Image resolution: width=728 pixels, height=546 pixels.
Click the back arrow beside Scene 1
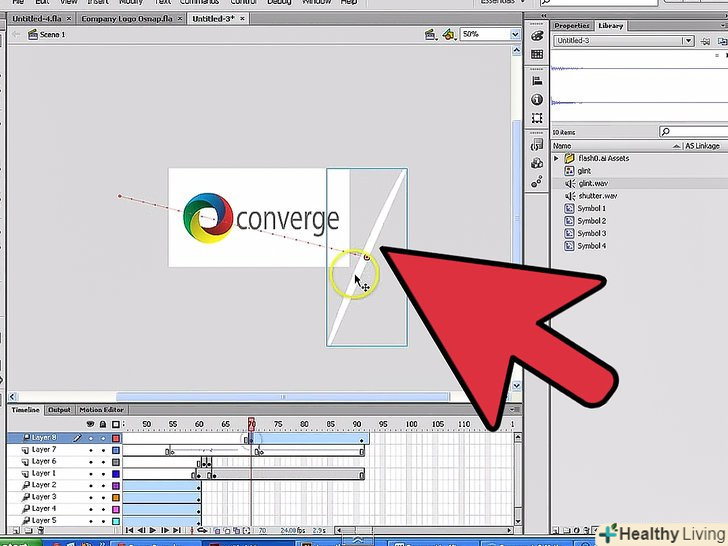pos(16,34)
